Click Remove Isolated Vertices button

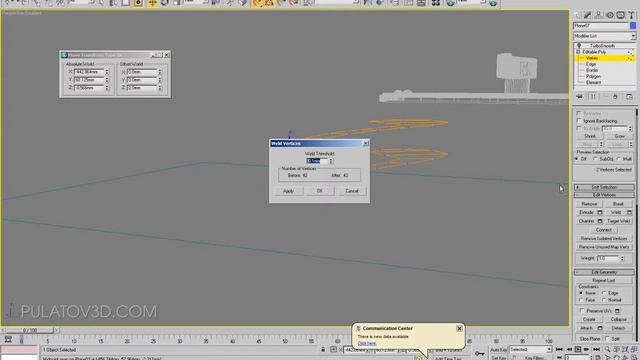[x=604, y=238]
